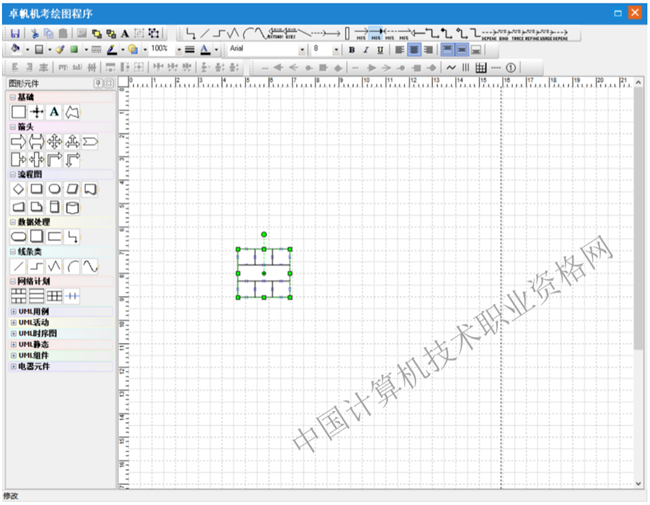Choose the text 'A' element in 基础
Screen dimensions: 650x505
coord(54,112)
